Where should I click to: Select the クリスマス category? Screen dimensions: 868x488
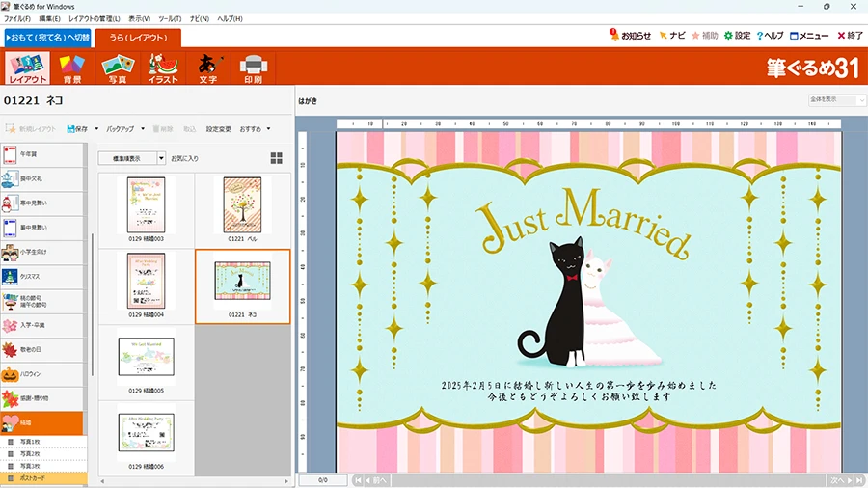(x=44, y=276)
